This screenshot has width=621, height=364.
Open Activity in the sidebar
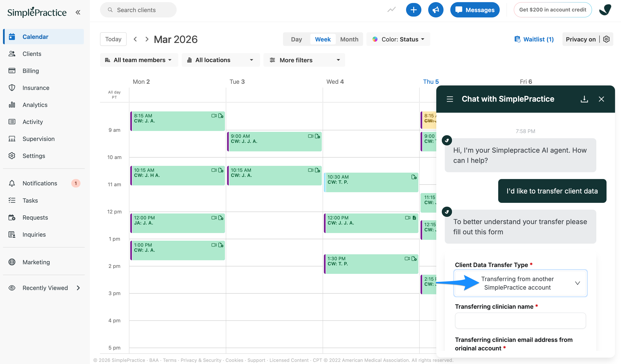[44, 122]
